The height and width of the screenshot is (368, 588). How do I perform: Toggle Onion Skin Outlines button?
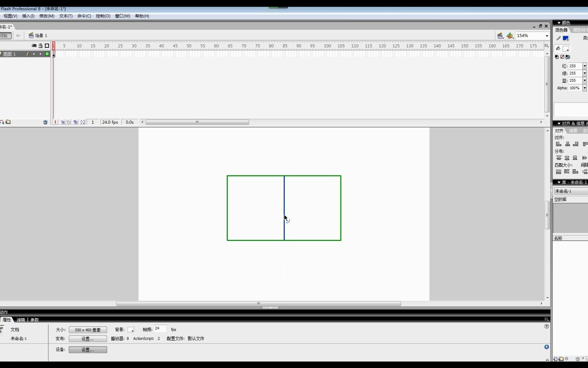(x=69, y=122)
